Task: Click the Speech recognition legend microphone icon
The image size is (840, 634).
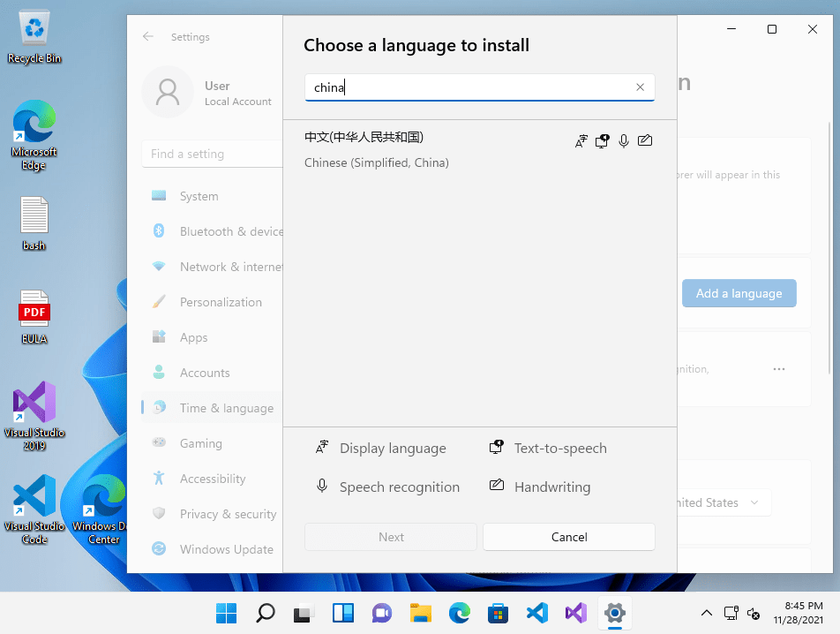Action: [321, 486]
